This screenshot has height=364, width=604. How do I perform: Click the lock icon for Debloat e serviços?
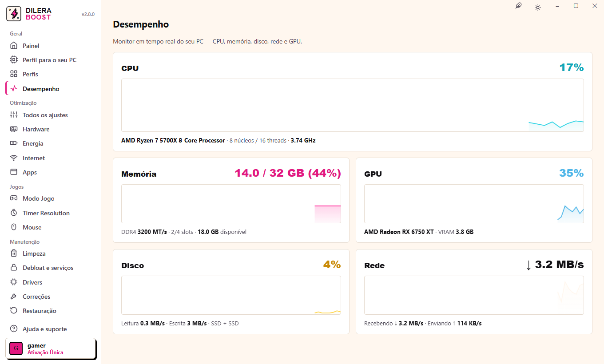(14, 268)
